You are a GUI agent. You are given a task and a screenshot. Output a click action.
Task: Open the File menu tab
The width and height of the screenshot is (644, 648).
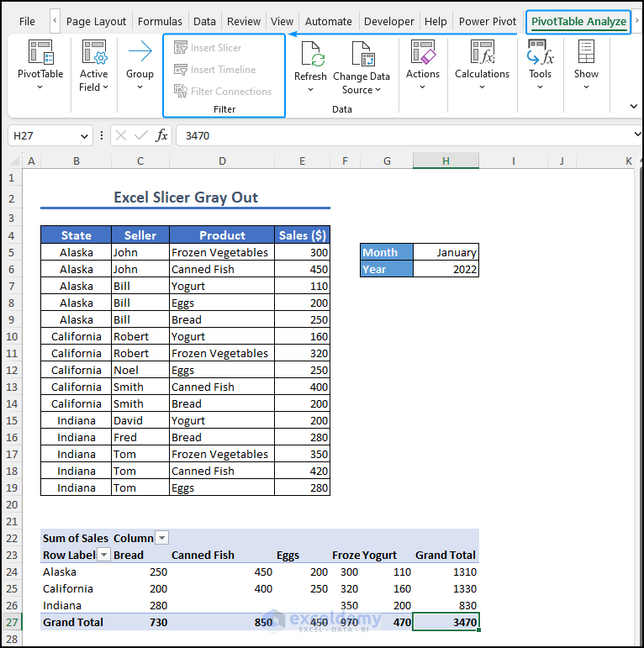pyautogui.click(x=27, y=21)
